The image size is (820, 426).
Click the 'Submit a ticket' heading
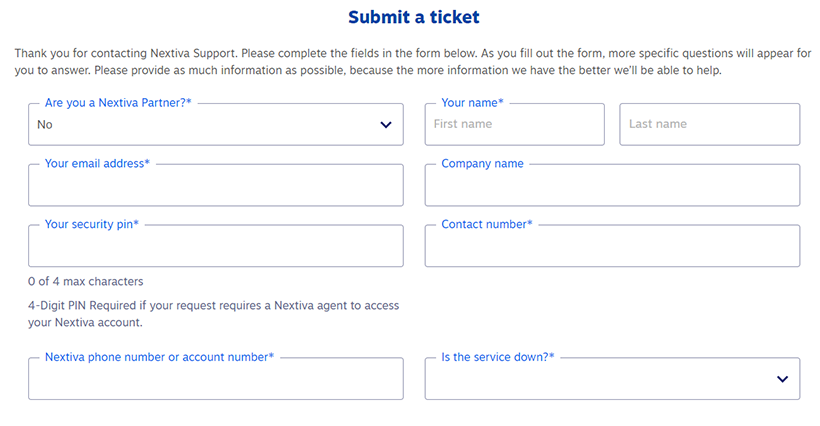(x=414, y=17)
